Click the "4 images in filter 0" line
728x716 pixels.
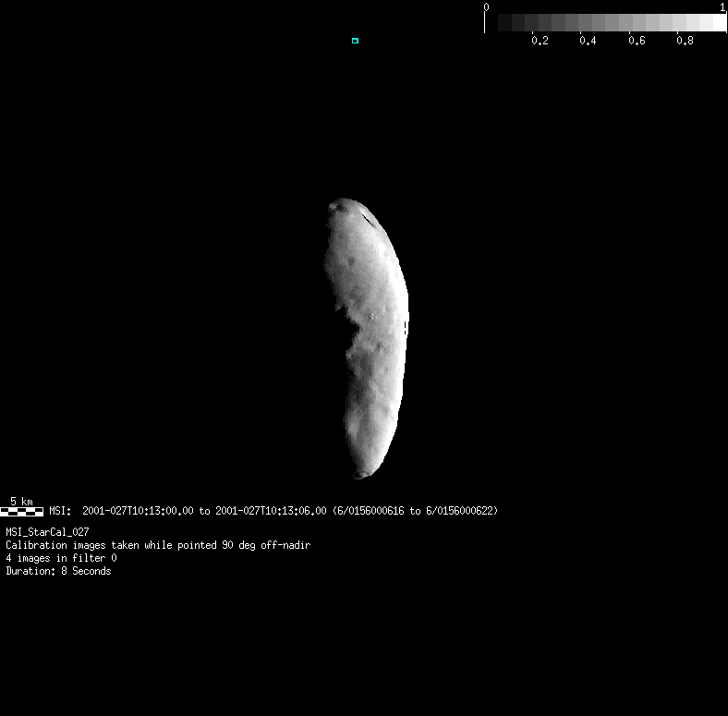pos(61,558)
